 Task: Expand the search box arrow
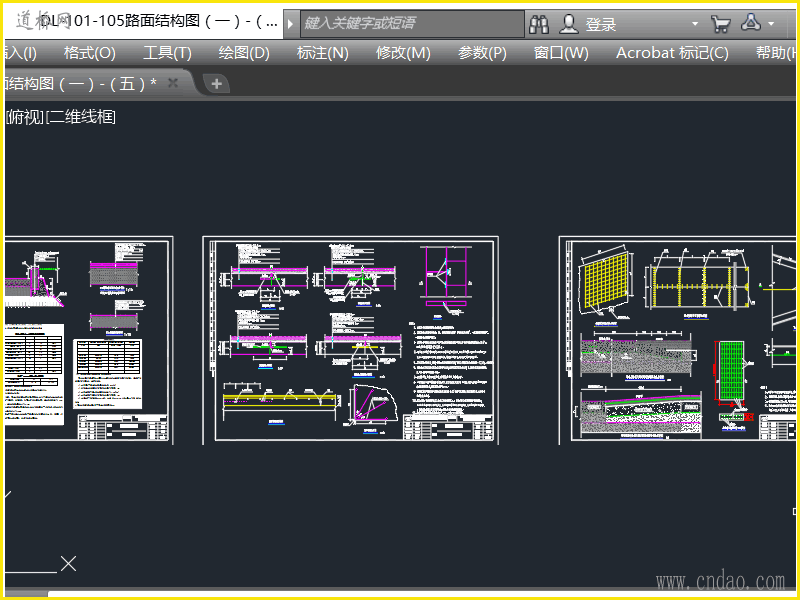coord(290,23)
